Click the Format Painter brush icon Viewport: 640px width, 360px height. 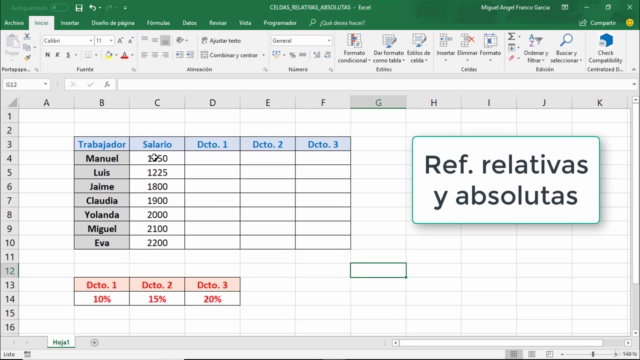coord(27,58)
